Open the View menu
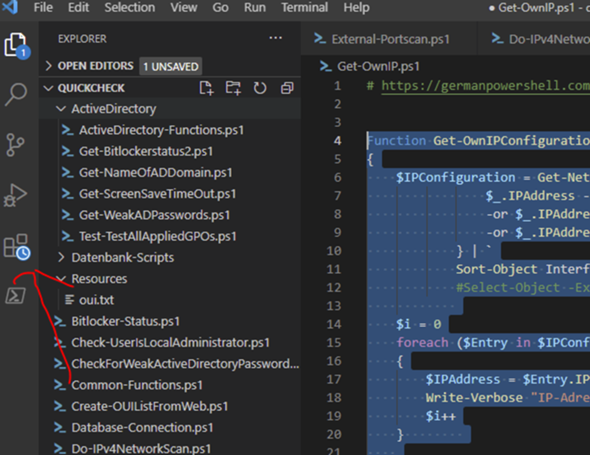The width and height of the screenshot is (590, 455). [x=184, y=7]
